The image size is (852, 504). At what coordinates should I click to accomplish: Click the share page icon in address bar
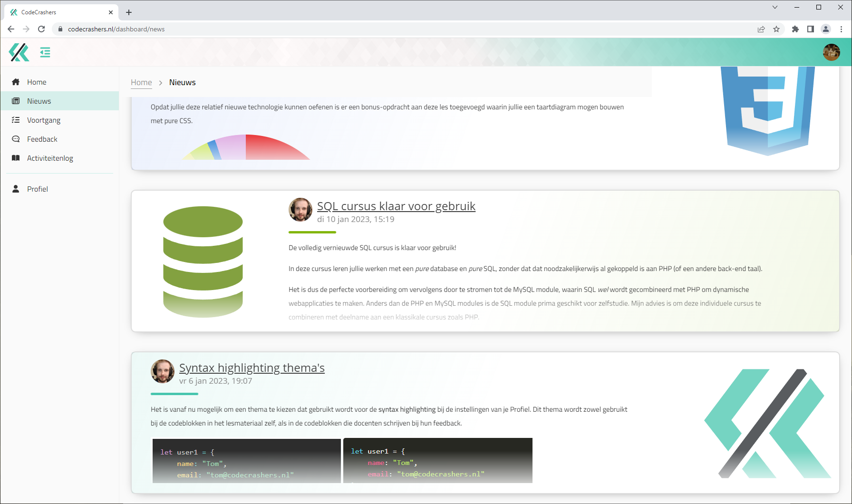coord(761,29)
